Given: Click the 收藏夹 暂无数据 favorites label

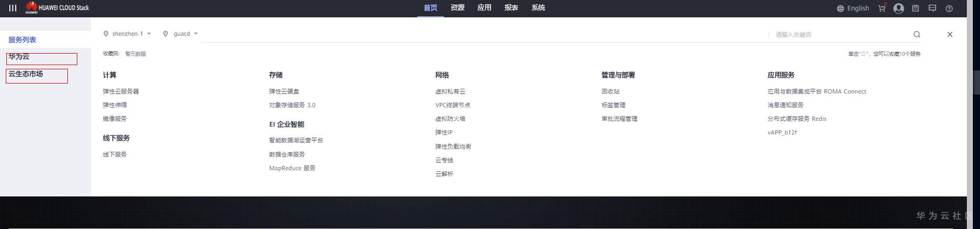Looking at the screenshot, I should [x=124, y=54].
